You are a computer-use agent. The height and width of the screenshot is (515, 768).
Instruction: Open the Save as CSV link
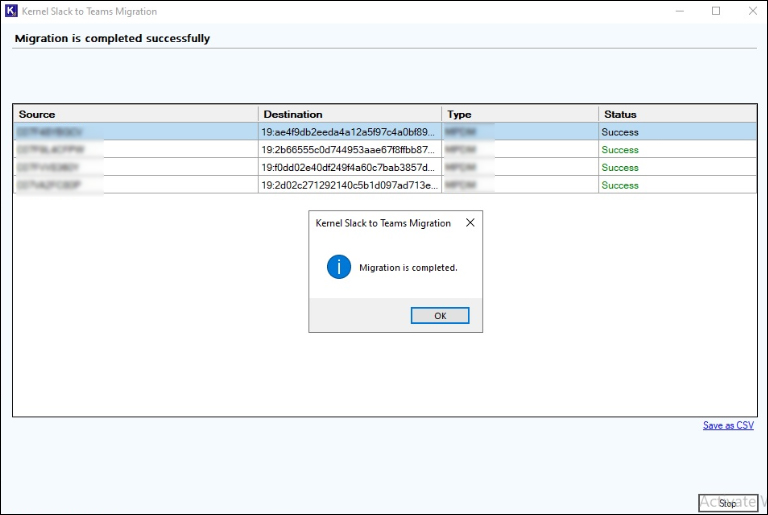pyautogui.click(x=728, y=425)
